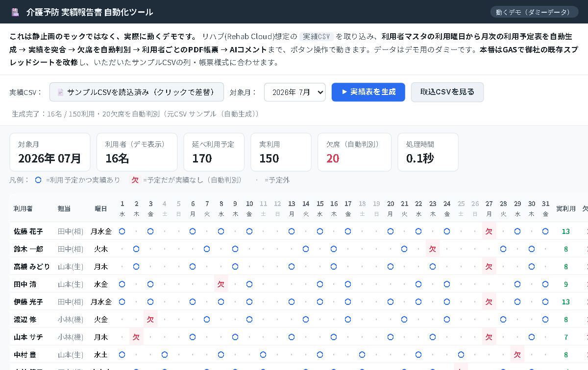
Task: Click 欠 on day 27 for 高橋 みどり
Action: coord(489,267)
